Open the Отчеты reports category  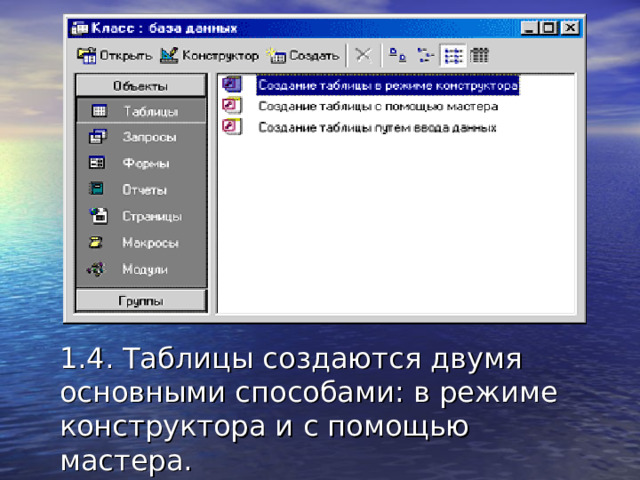141,189
